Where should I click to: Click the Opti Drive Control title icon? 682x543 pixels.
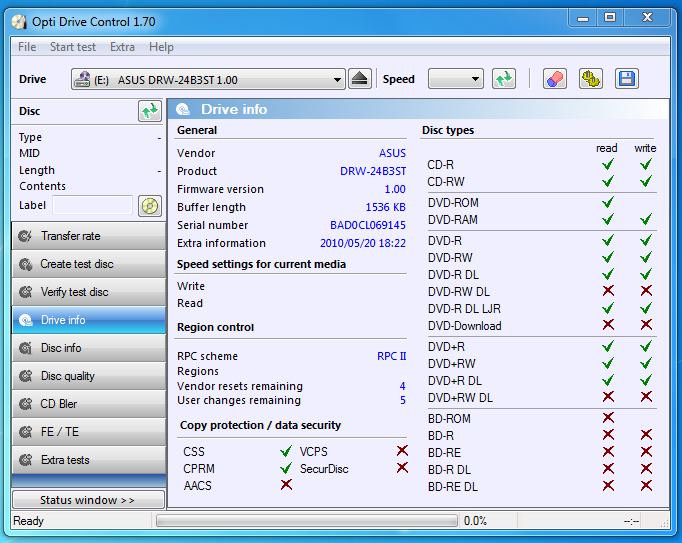coord(19,22)
